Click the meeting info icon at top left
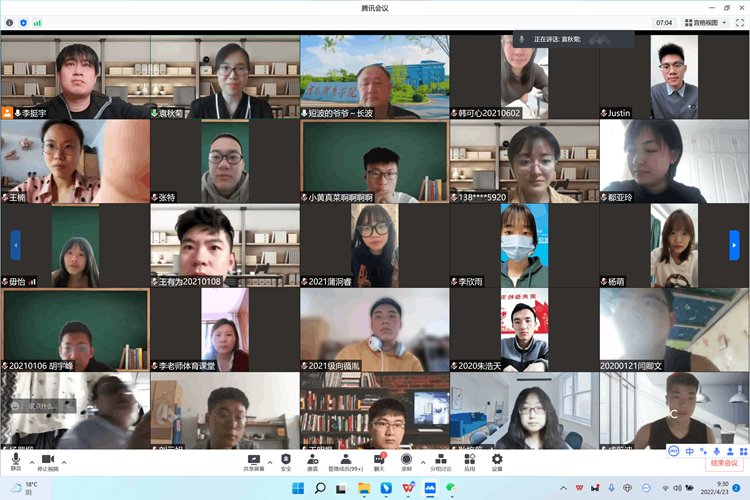This screenshot has height=500, width=750. pyautogui.click(x=10, y=22)
